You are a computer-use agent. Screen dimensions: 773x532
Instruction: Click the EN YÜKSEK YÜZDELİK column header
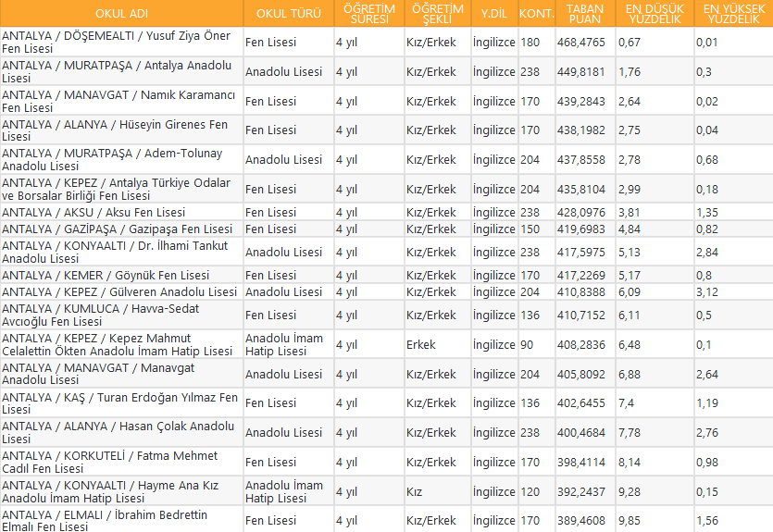coord(732,14)
